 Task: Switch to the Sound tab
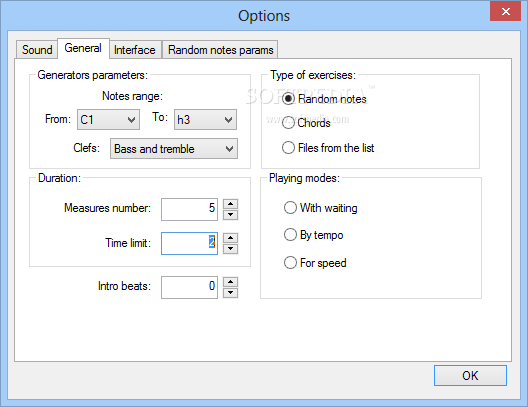[x=37, y=50]
